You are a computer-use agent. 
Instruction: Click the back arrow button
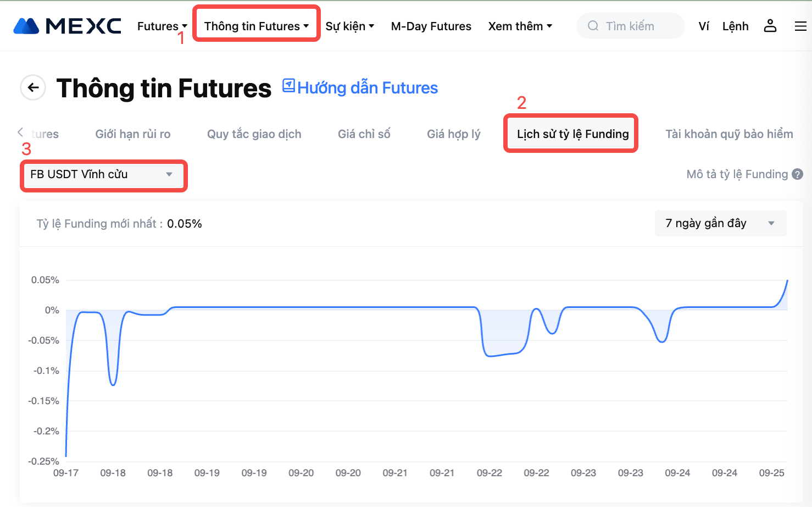(x=33, y=87)
